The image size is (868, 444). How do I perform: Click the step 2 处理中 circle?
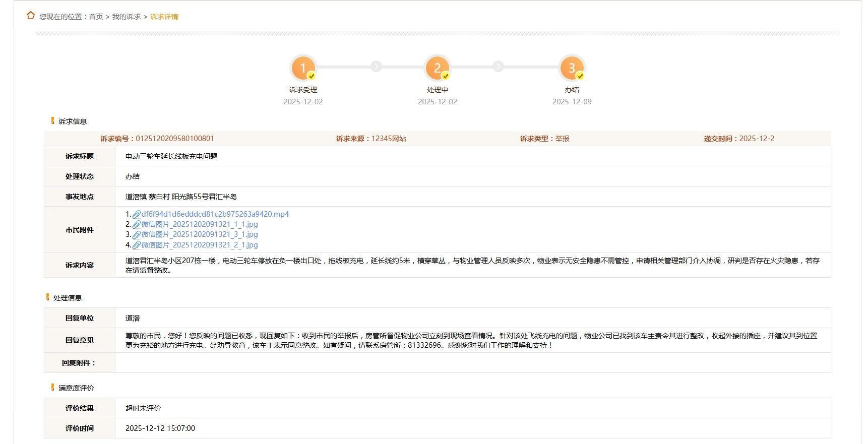(x=437, y=68)
